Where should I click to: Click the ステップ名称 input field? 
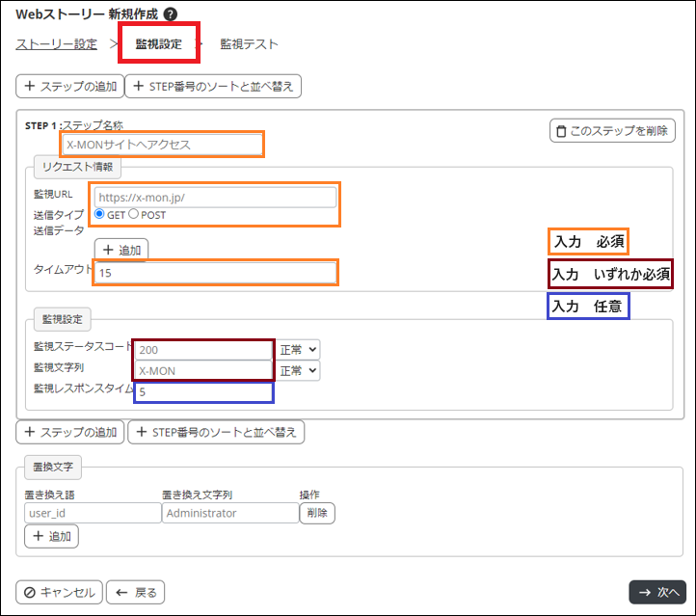tap(162, 145)
